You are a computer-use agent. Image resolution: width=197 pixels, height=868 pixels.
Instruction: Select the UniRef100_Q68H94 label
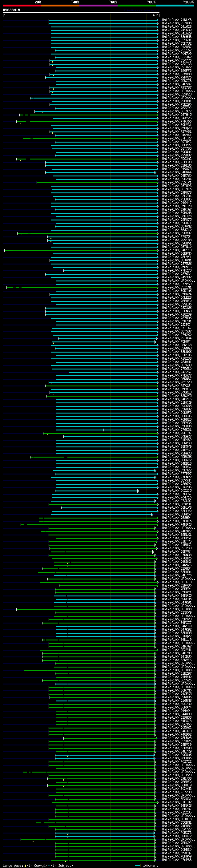coord(177,518)
